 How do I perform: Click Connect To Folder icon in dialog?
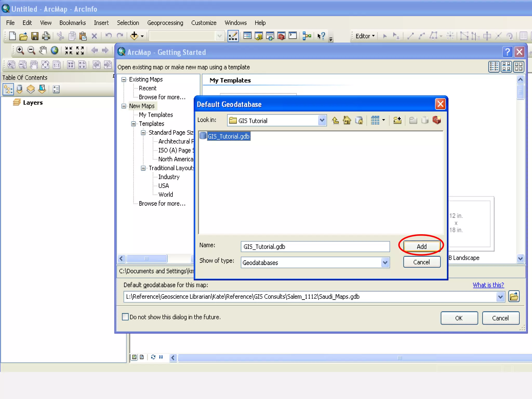[x=397, y=120]
